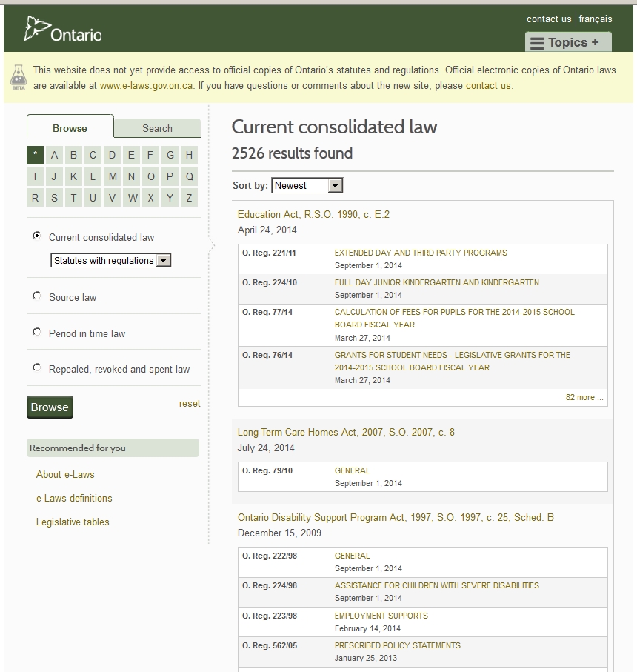
Task: Open GENERAL regulation O. Reg. 79/10
Action: 352,470
